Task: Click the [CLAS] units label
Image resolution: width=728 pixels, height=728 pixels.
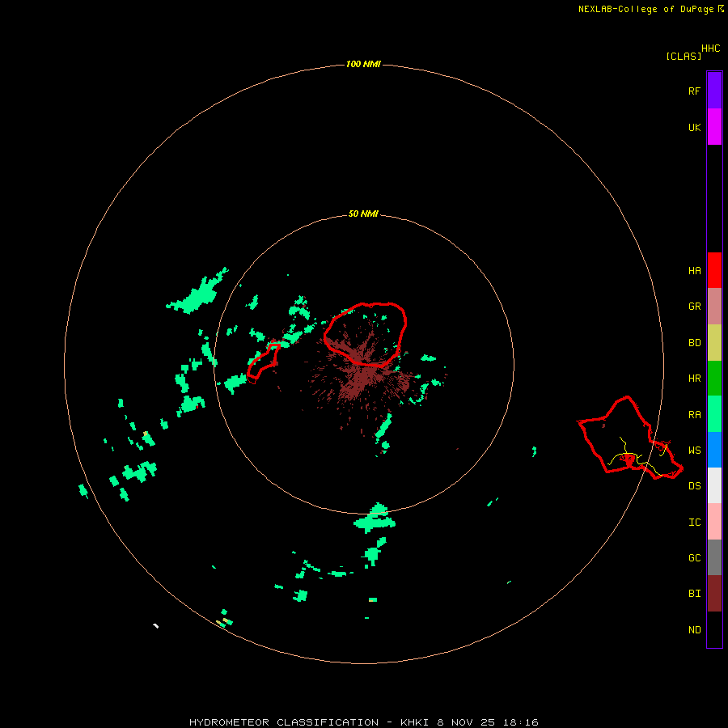Action: click(684, 56)
